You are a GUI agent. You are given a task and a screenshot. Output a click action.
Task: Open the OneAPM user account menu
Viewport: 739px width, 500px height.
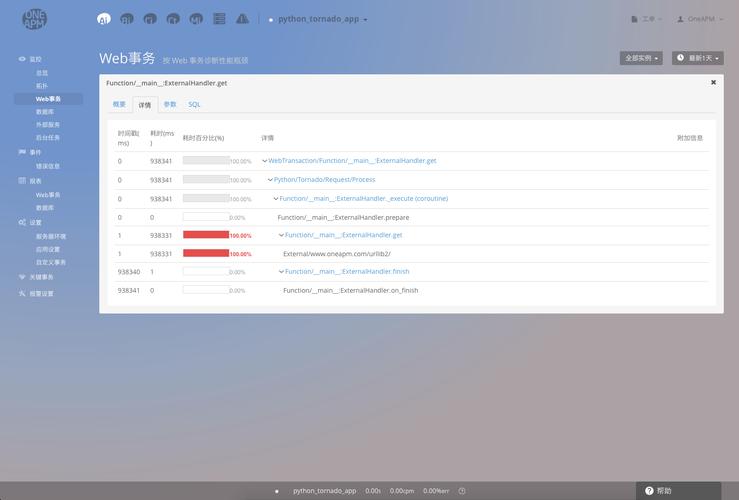(x=696, y=19)
